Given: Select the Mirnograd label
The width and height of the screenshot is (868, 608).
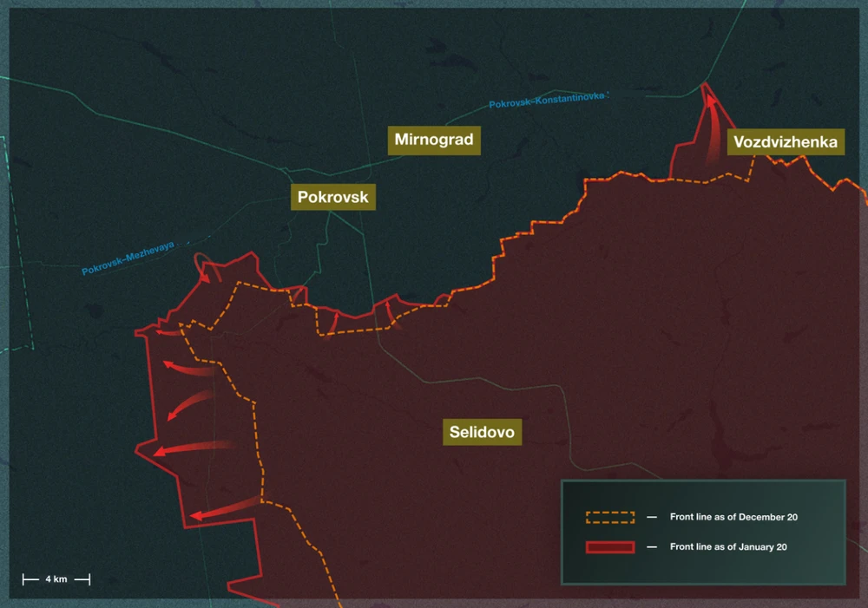Looking at the screenshot, I should [433, 139].
